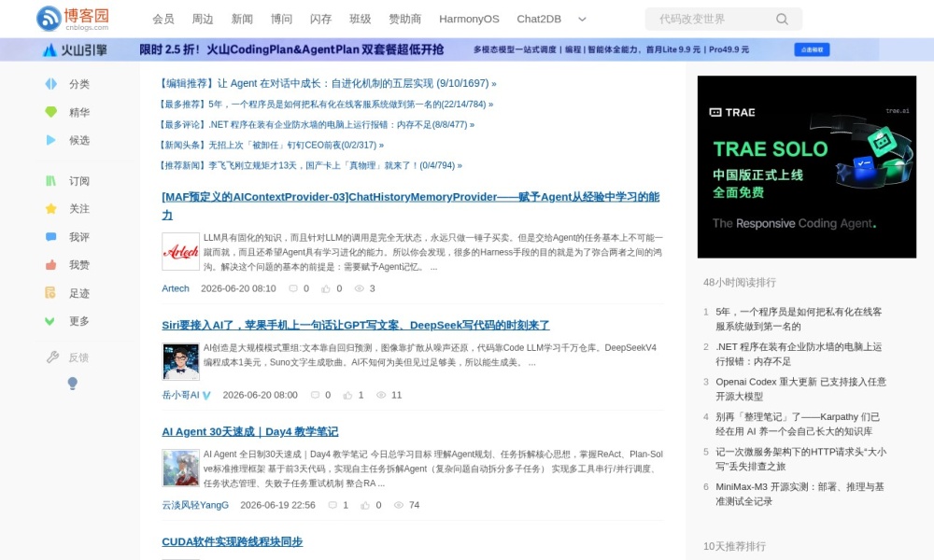Click view-count eye icon on 云淡风轻YangG post
The width and height of the screenshot is (934, 560).
(399, 505)
